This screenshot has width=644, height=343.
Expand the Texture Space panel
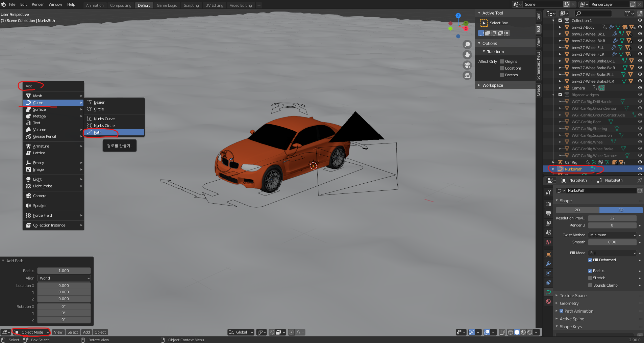pos(573,295)
